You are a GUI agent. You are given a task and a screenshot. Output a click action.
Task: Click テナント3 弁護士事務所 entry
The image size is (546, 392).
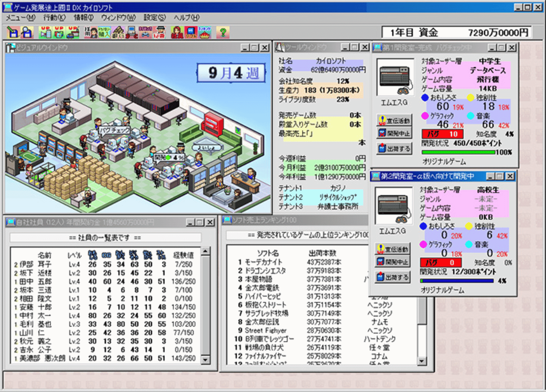coord(321,207)
